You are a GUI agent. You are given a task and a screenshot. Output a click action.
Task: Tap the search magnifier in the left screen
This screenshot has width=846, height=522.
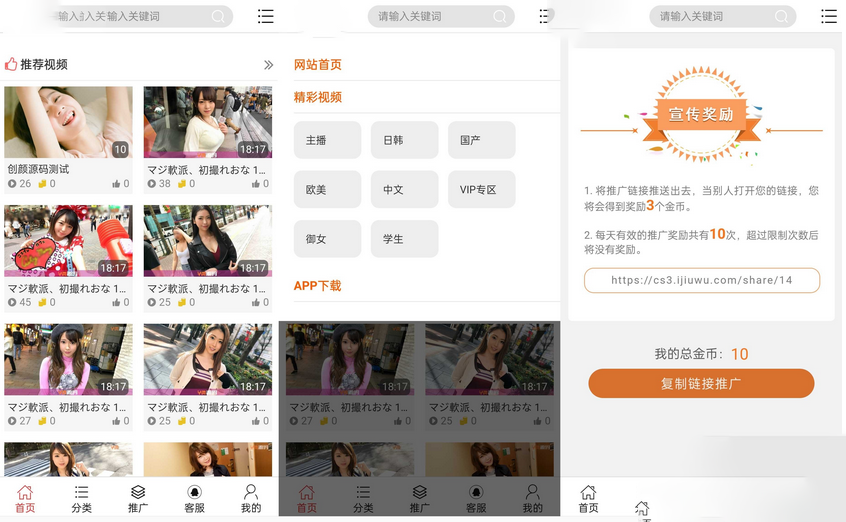coord(218,16)
